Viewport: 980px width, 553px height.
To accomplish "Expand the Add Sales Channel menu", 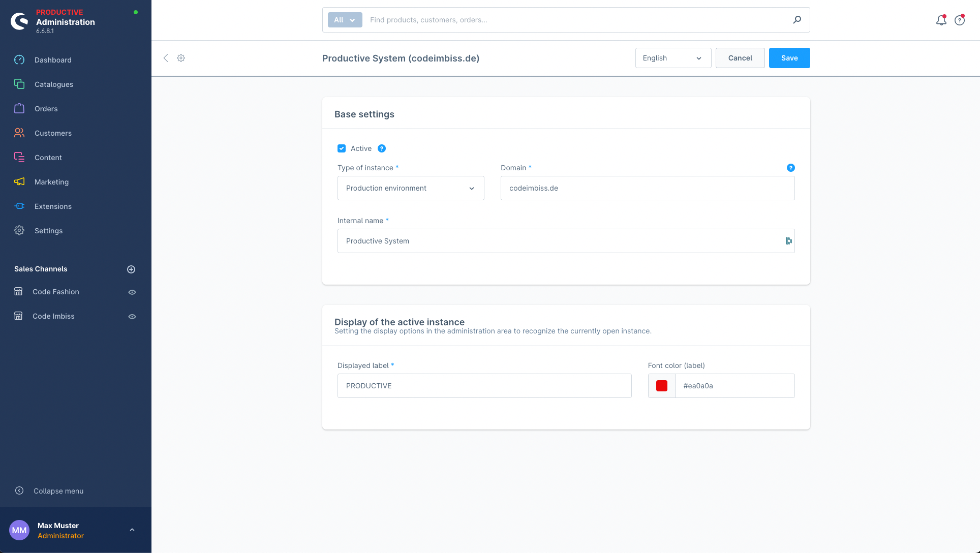I will tap(131, 269).
